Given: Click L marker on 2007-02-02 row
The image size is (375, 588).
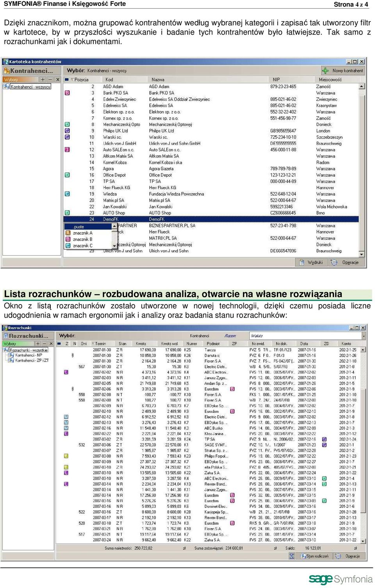Looking at the screenshot, I should coord(66,372).
